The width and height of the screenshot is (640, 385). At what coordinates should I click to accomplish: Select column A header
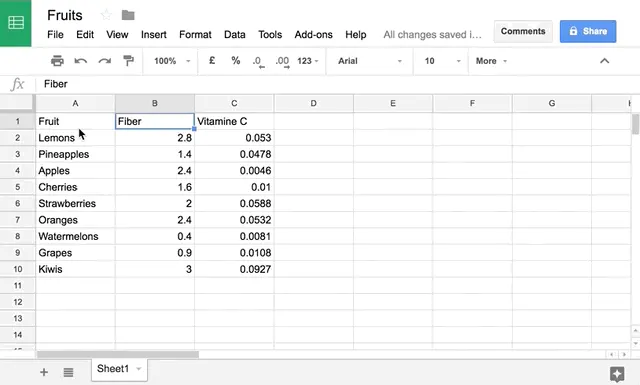(75, 103)
